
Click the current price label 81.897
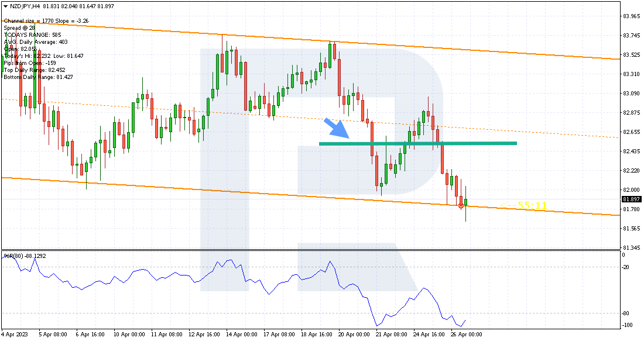631,199
